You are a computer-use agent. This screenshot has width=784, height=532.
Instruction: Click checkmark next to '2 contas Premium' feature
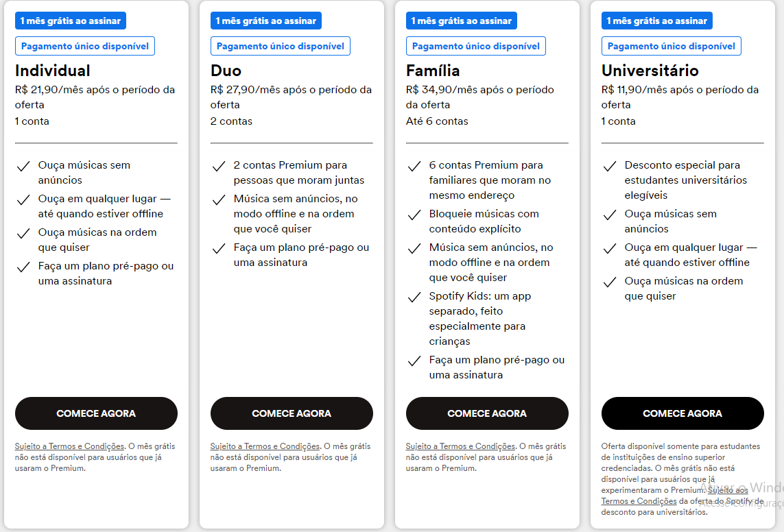click(219, 166)
